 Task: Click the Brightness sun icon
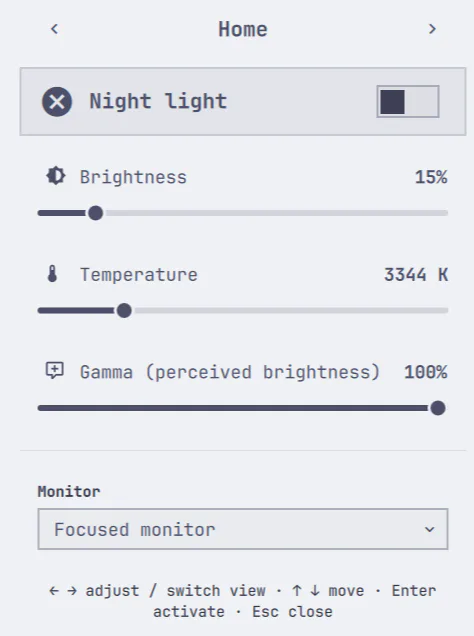[56, 176]
